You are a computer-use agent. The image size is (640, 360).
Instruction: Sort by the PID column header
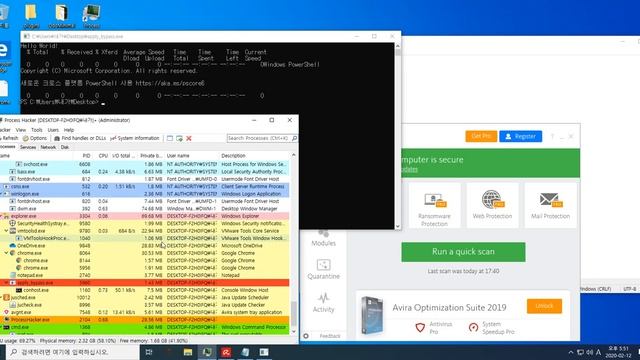coord(86,156)
